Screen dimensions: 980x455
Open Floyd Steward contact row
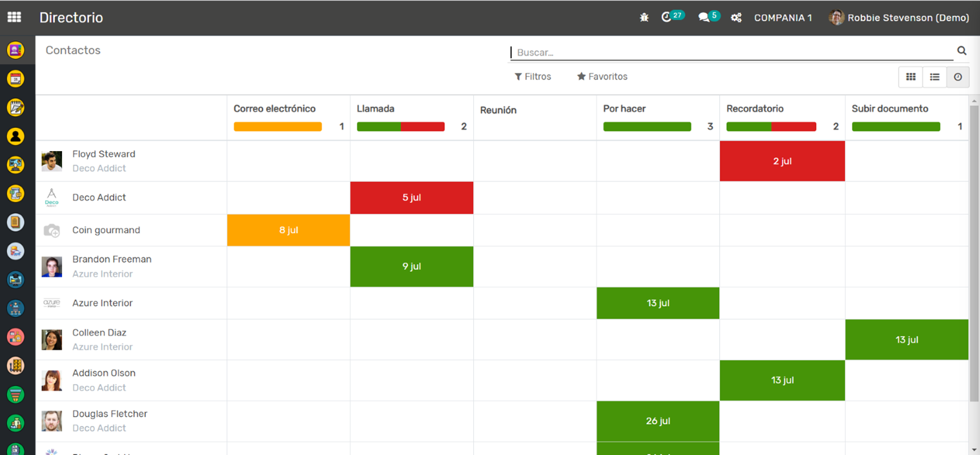pos(103,154)
